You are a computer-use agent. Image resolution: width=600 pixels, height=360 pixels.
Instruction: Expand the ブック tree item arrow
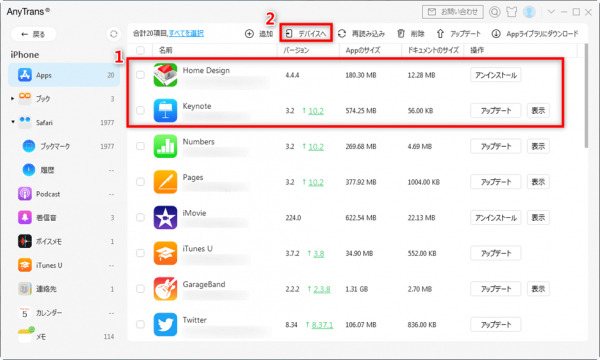(x=12, y=99)
